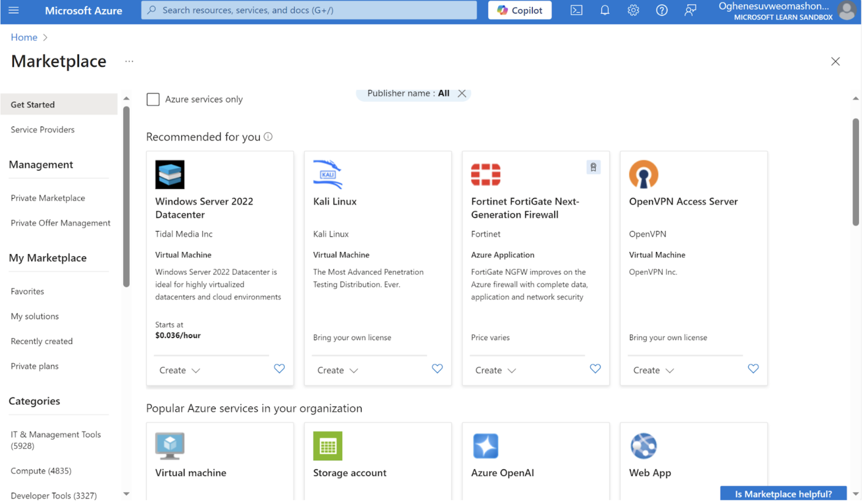
Task: Open Private Marketplace
Action: (x=48, y=198)
